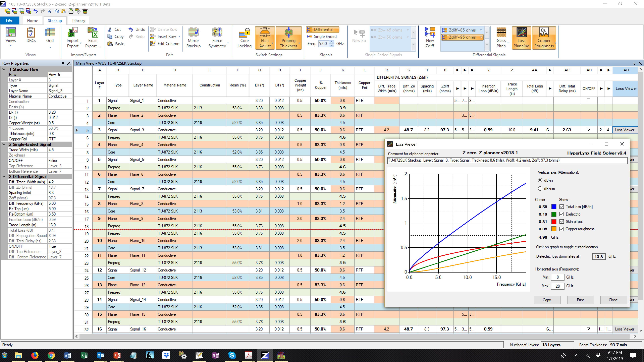Switch to the Library tab
Viewport: 644px width, 362px height.
[78, 21]
